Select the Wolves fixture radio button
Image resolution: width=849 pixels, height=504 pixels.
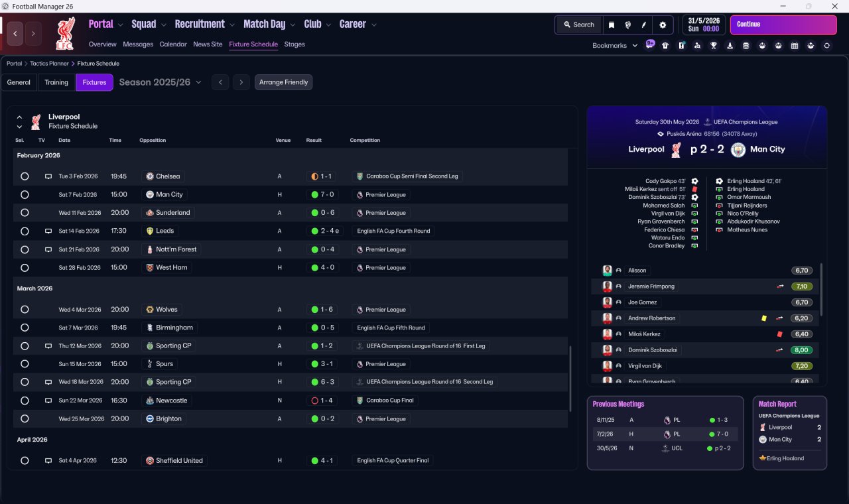[25, 310]
